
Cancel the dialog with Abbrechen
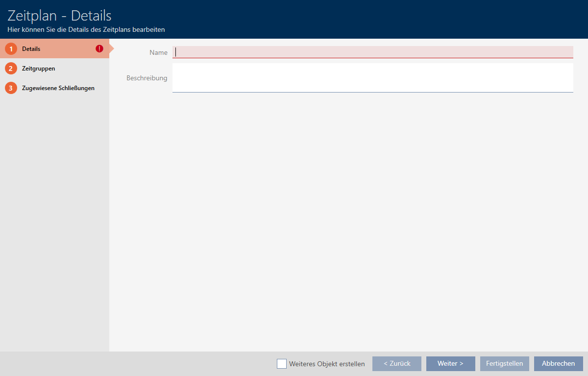click(558, 364)
